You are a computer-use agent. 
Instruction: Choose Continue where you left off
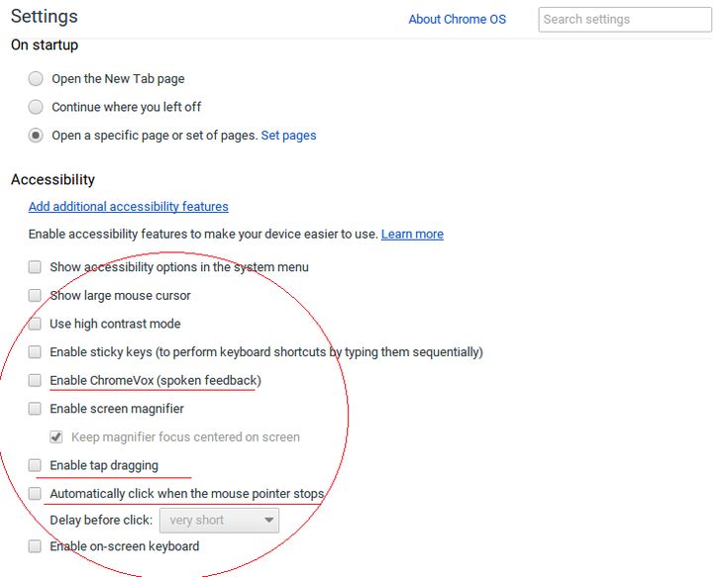pyautogui.click(x=36, y=107)
